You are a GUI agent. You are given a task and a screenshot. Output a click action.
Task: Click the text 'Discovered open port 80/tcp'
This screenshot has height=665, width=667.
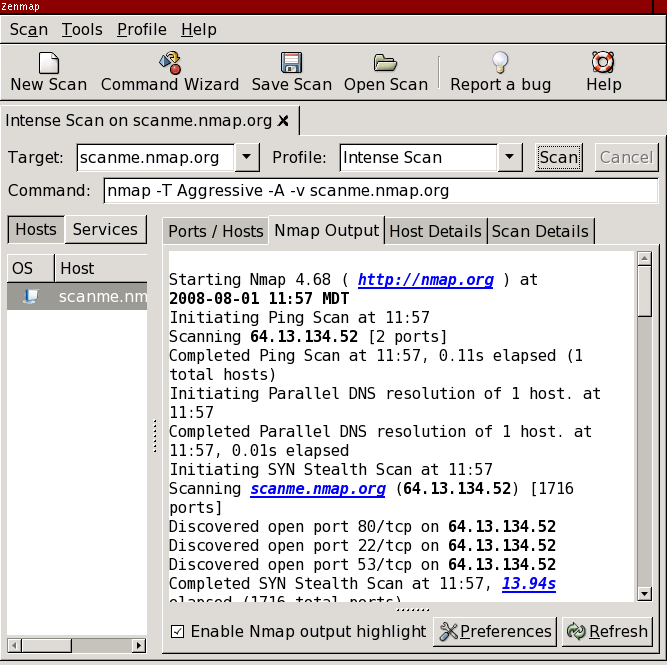coord(290,527)
